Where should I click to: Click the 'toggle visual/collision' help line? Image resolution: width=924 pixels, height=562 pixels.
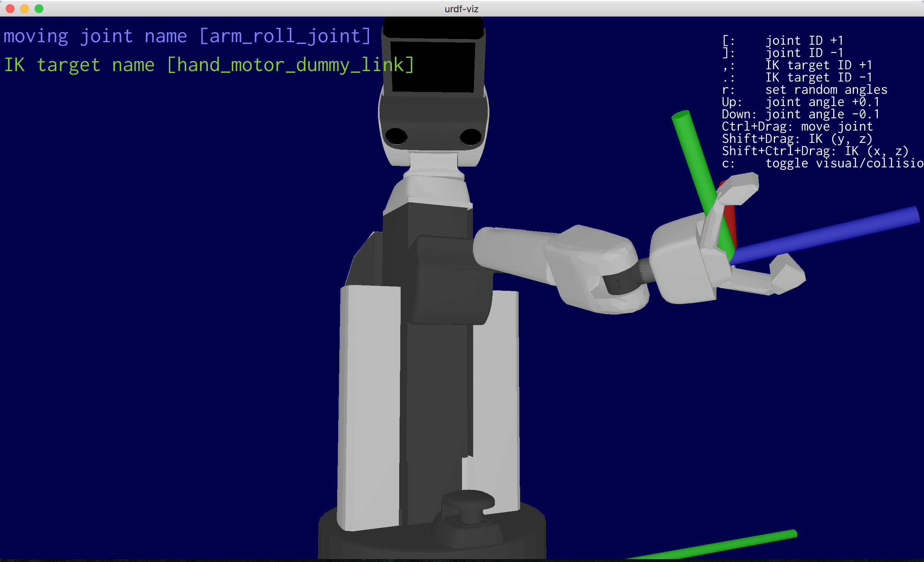[823, 163]
